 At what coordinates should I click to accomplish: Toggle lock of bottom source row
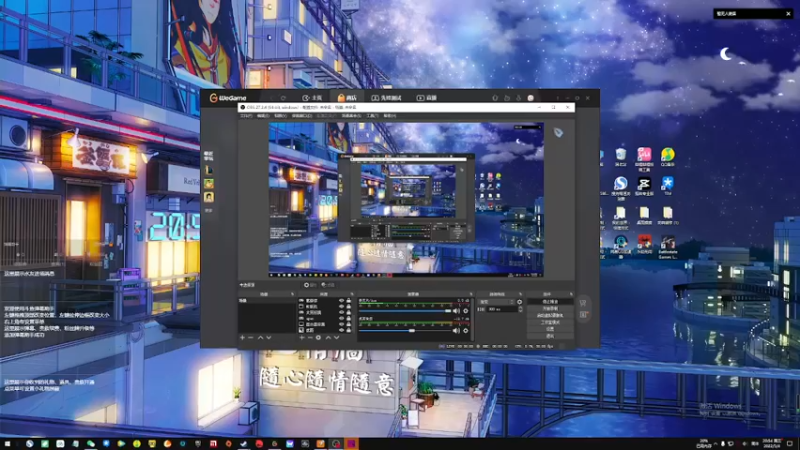(348, 330)
